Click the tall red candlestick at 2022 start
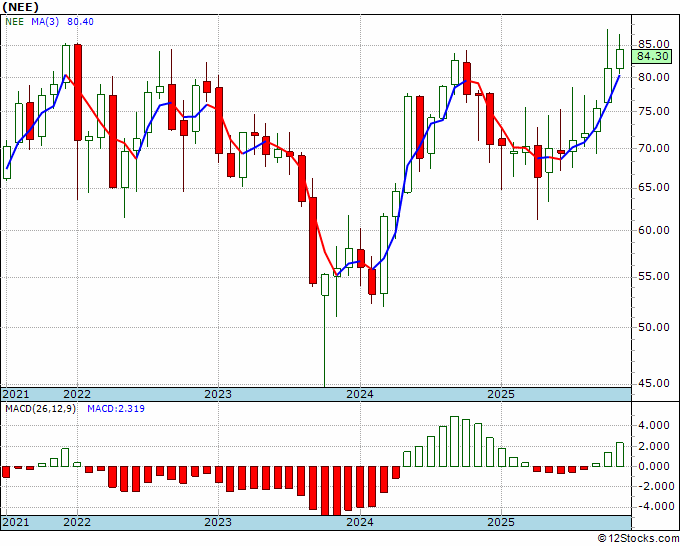Viewport: 680px width, 546px height. click(78, 92)
